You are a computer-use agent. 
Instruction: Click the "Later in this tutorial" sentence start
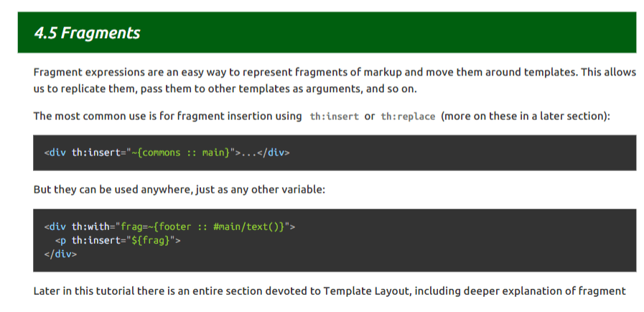click(86, 291)
